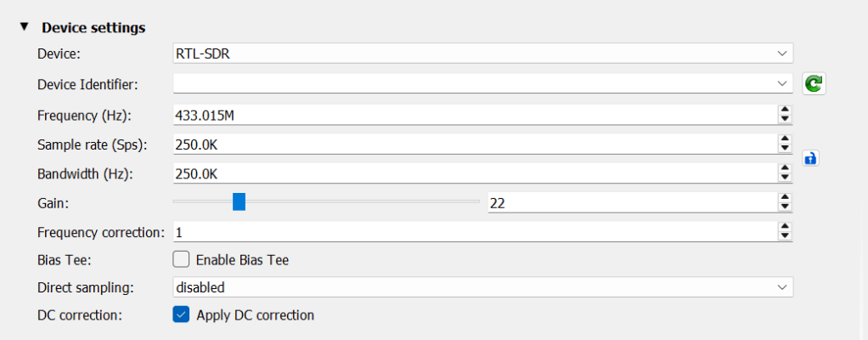Viewport: 868px width, 340px height.
Task: Increase gain value with the up arrow
Action: [x=786, y=198]
